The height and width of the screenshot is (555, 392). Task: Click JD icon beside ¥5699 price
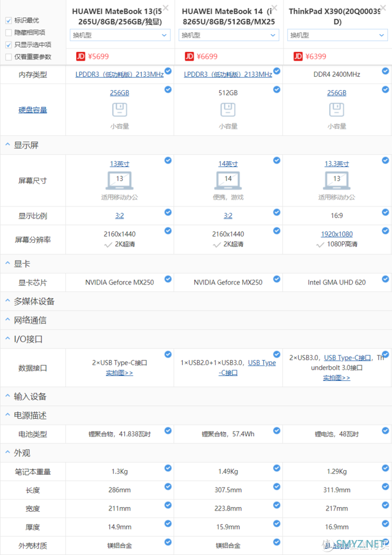81,57
